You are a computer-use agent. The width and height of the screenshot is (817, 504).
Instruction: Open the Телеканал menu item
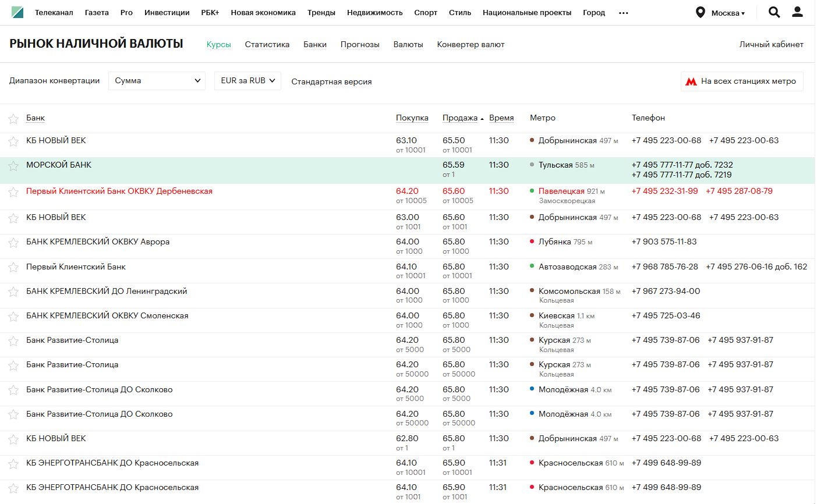(x=54, y=13)
